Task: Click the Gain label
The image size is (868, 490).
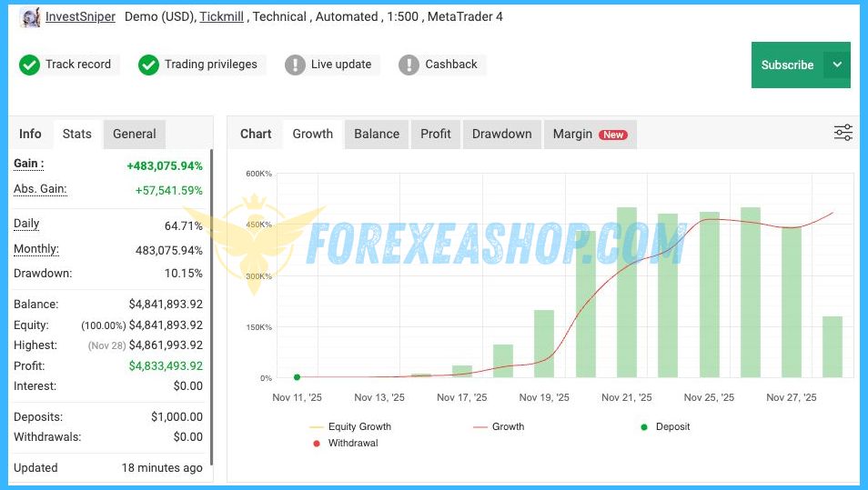Action: coord(29,164)
